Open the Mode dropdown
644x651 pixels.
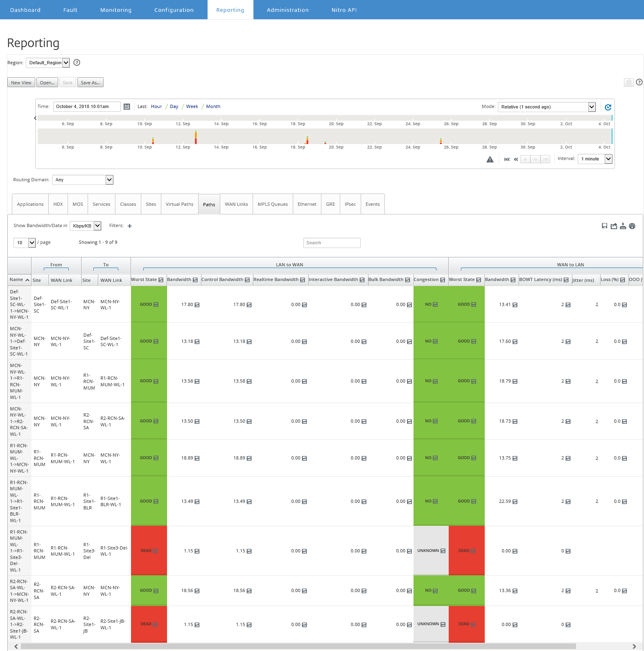tap(547, 107)
